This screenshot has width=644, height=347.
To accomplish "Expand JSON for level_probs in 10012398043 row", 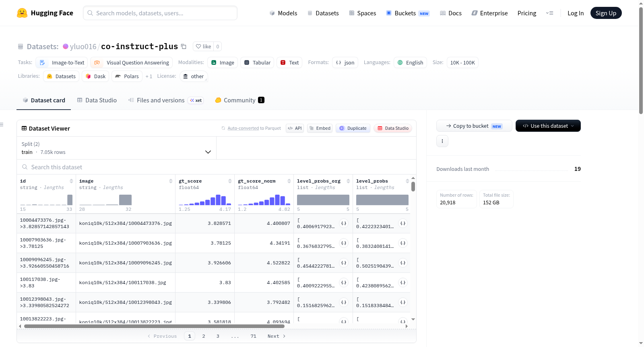I will coord(403,302).
